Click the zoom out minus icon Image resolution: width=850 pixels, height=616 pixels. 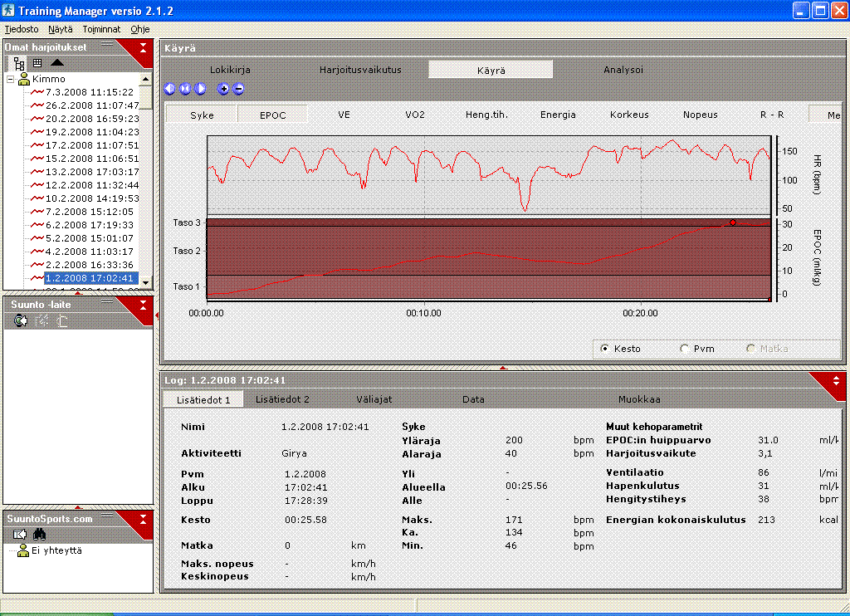[238, 89]
